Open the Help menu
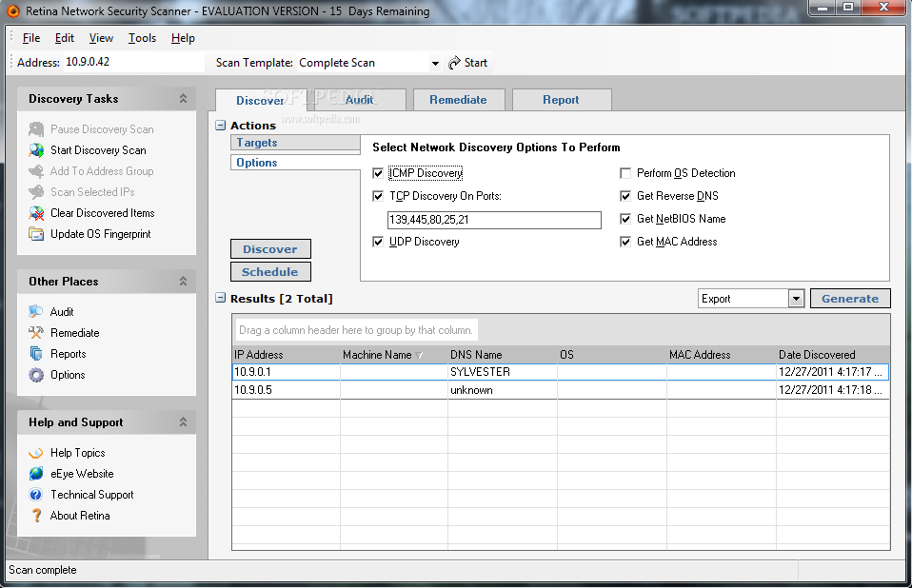 183,38
